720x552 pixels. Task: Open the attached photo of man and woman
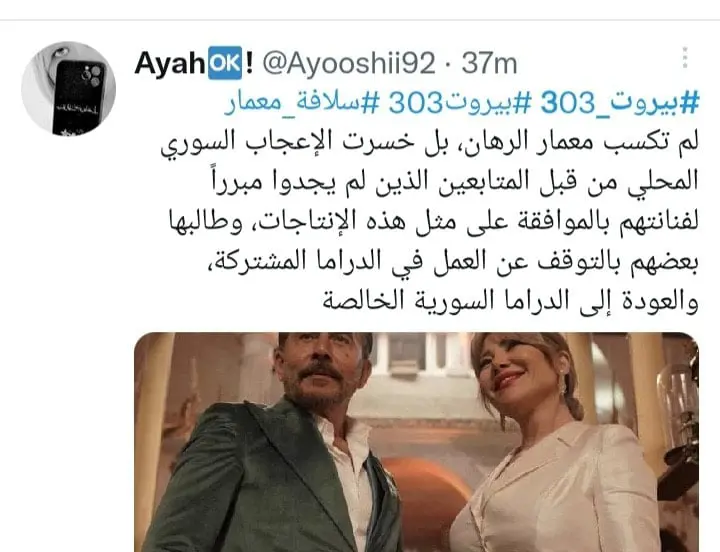pos(416,442)
